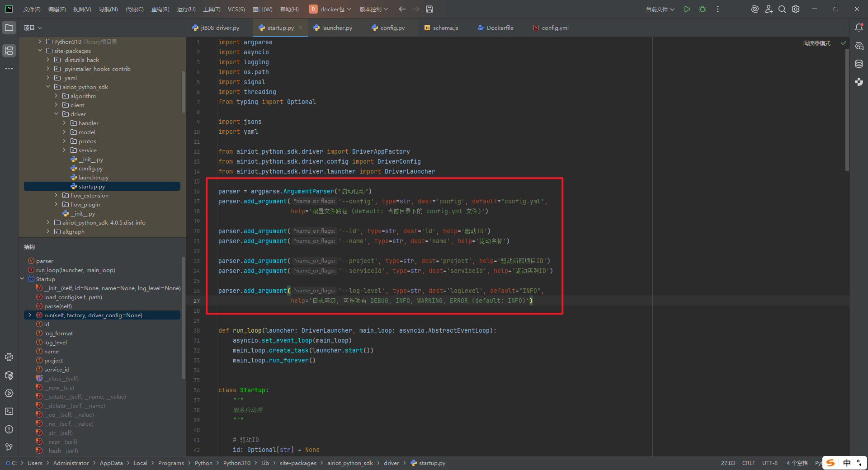
Task: Click breadcrumb site-packages
Action: (x=298, y=463)
